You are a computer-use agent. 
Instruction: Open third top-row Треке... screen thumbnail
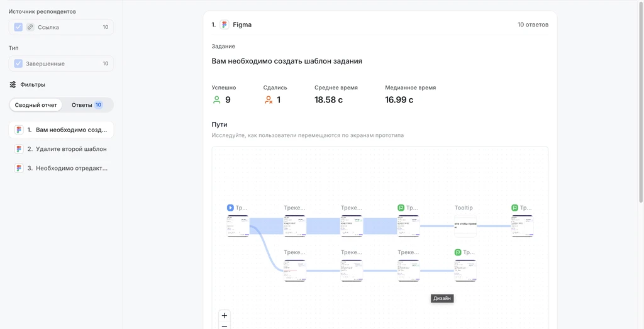click(x=352, y=226)
